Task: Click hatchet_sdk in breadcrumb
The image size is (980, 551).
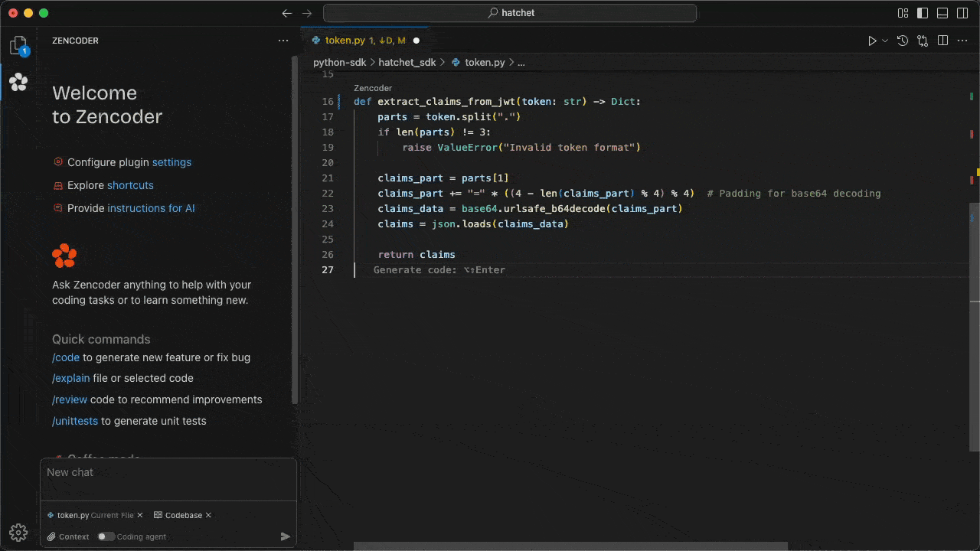Action: pyautogui.click(x=407, y=63)
